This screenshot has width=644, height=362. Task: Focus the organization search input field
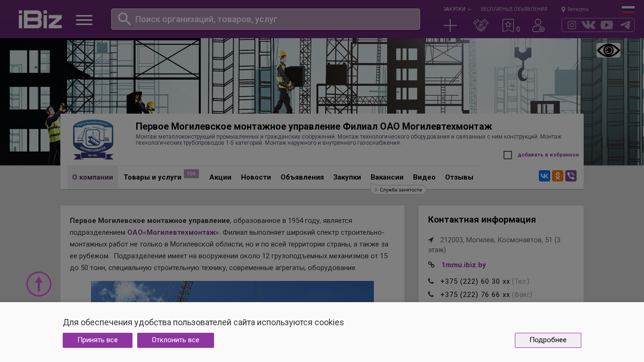point(265,19)
